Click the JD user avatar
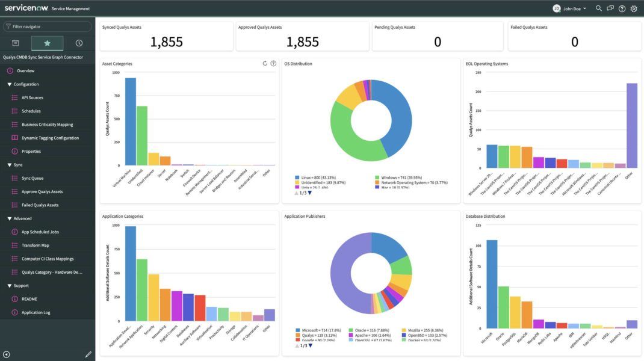 (x=557, y=8)
